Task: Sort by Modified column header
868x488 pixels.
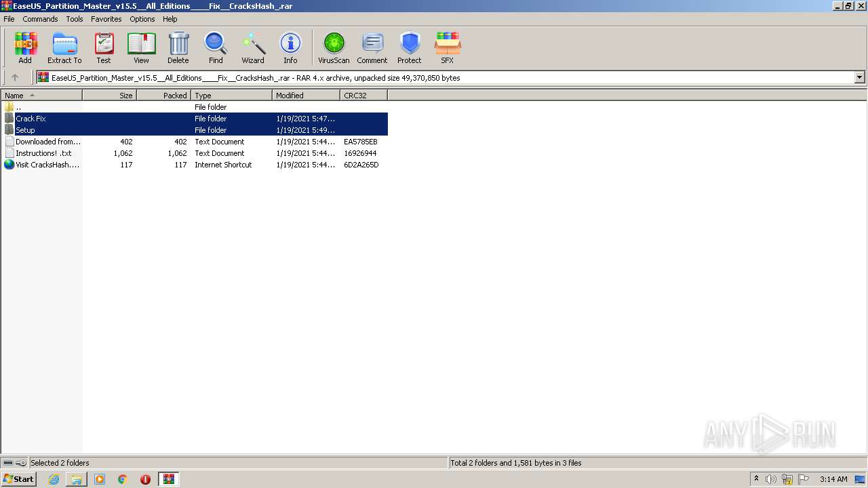Action: pos(306,96)
